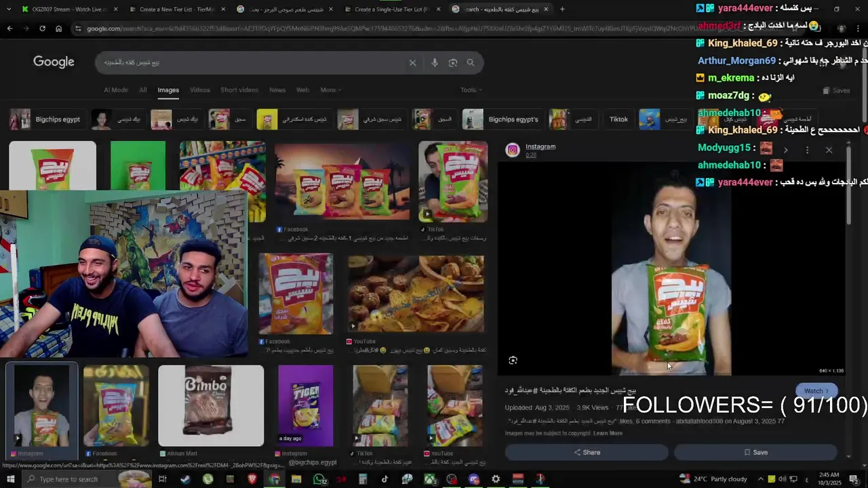Viewport: 868px width, 488px height.
Task: Open Chrome from the taskbar
Action: tap(274, 479)
